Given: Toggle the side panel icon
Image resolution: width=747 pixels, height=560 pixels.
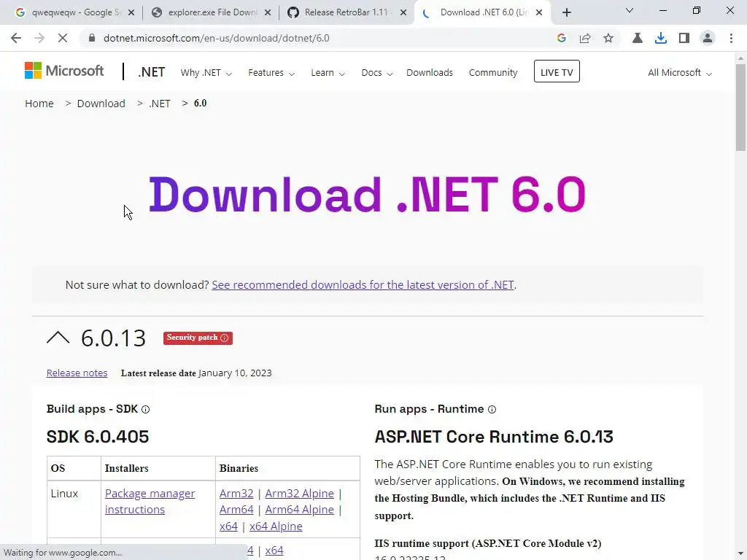Looking at the screenshot, I should [684, 38].
